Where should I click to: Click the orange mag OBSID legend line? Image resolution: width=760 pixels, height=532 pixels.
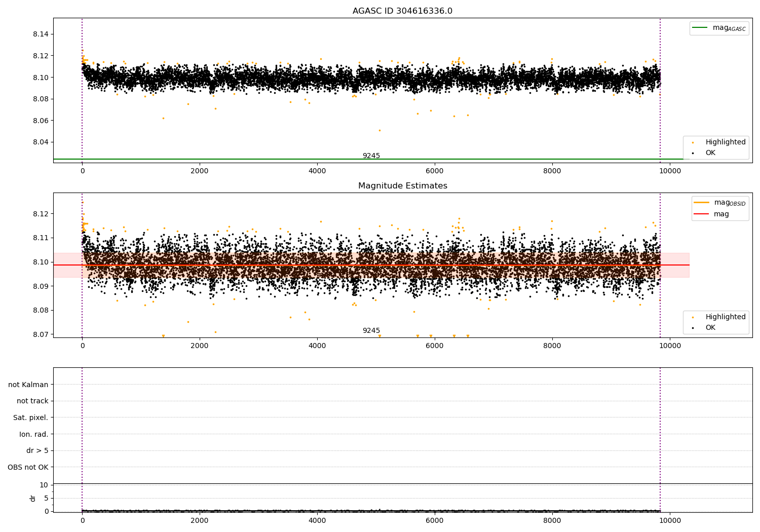pos(702,203)
